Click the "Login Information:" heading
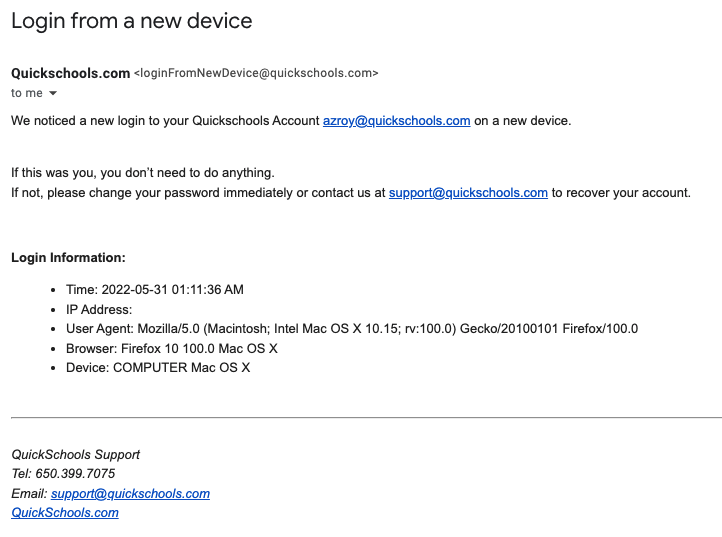This screenshot has width=722, height=537. pos(68,258)
